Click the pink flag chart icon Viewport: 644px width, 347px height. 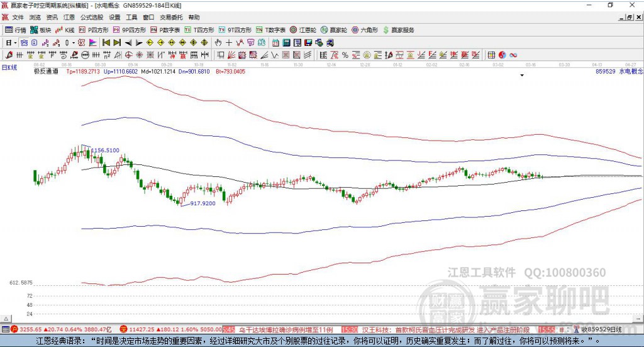[93, 43]
